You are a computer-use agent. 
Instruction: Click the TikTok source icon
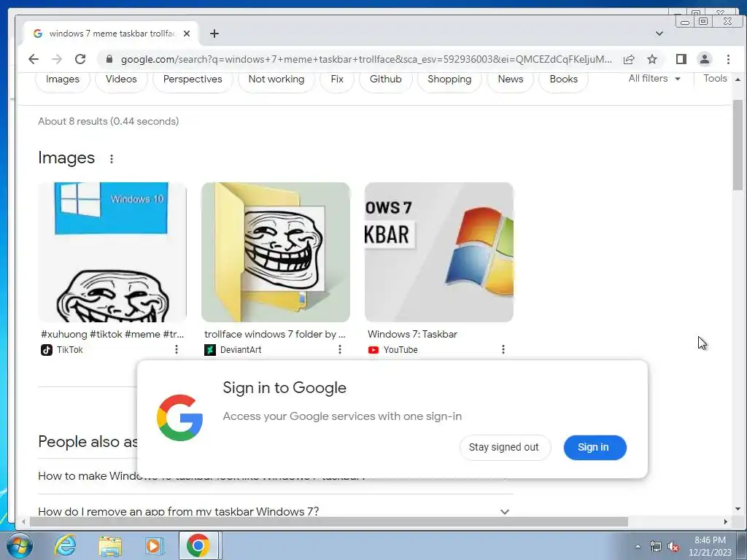(46, 350)
